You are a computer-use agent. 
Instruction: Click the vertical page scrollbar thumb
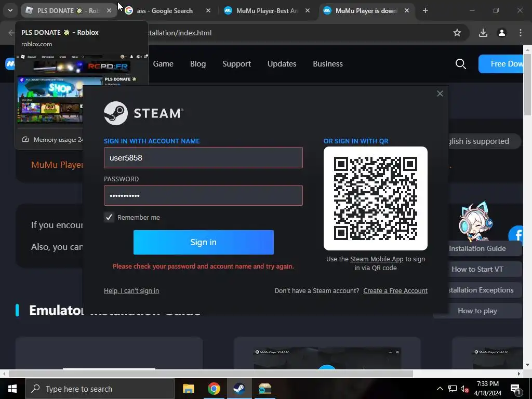coord(527,85)
